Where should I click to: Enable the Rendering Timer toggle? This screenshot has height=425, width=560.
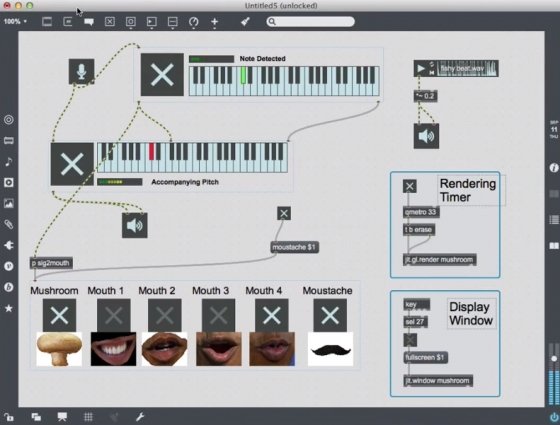410,186
